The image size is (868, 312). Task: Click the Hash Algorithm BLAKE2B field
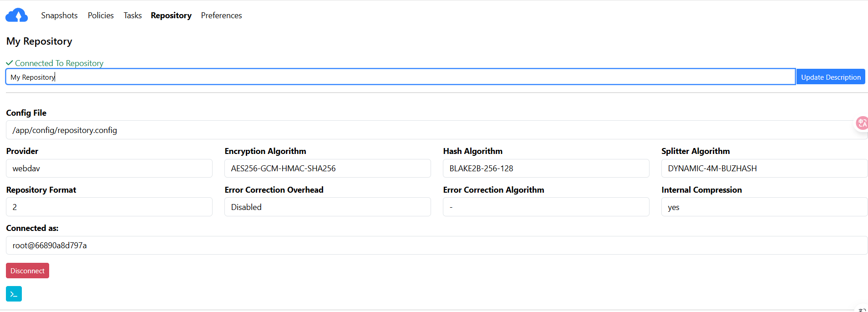tap(546, 169)
